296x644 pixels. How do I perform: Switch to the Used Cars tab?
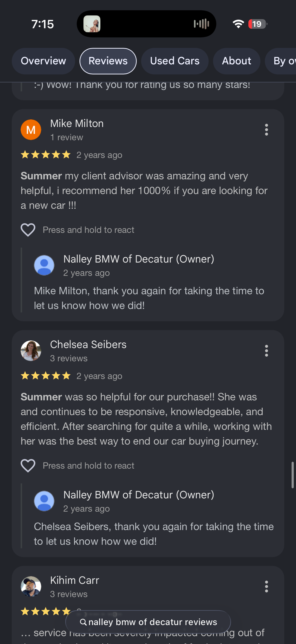175,61
